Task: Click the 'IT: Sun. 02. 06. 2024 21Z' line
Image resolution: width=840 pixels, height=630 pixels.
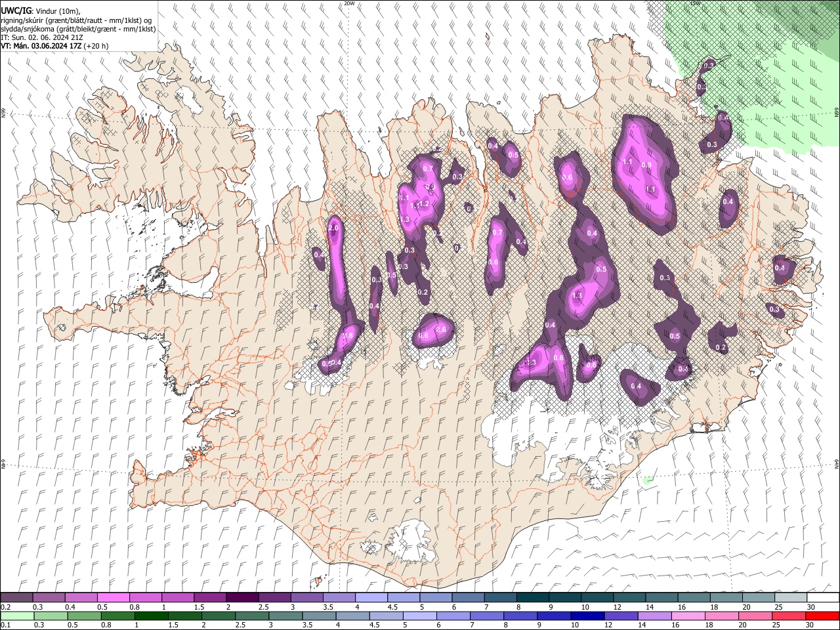Action: pos(42,37)
